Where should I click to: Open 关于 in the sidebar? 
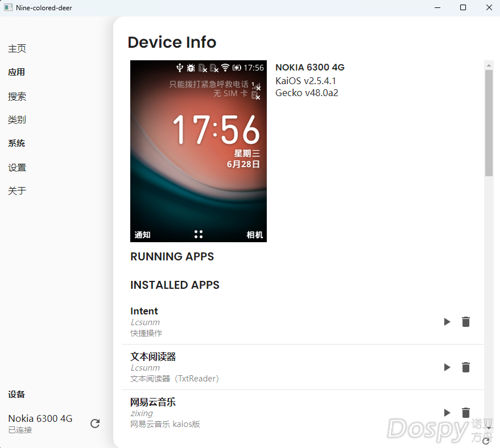[x=17, y=191]
